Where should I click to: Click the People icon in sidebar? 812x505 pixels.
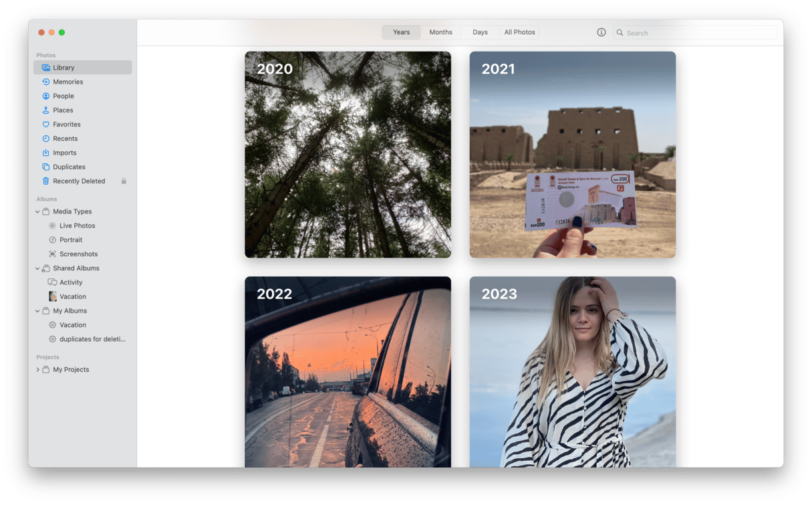[45, 96]
